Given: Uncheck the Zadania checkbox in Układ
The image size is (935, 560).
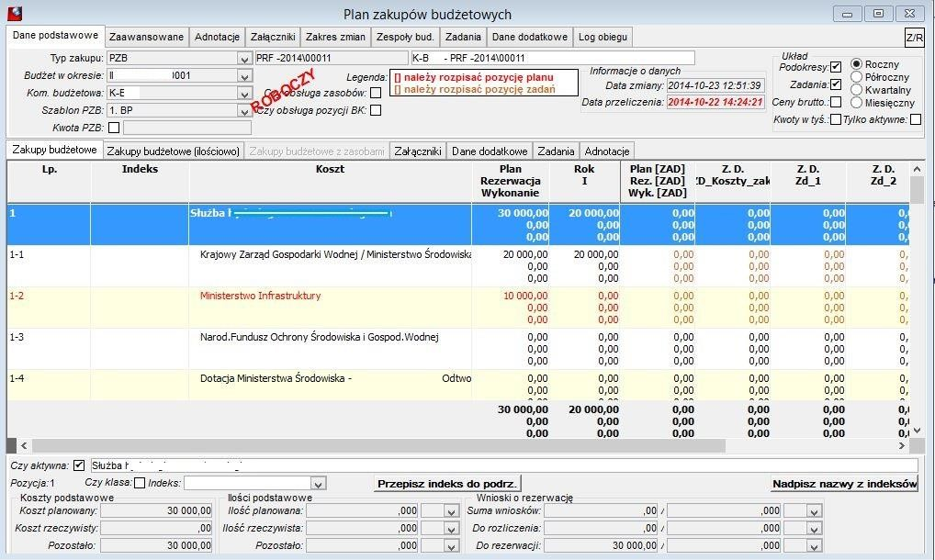Looking at the screenshot, I should [x=836, y=84].
